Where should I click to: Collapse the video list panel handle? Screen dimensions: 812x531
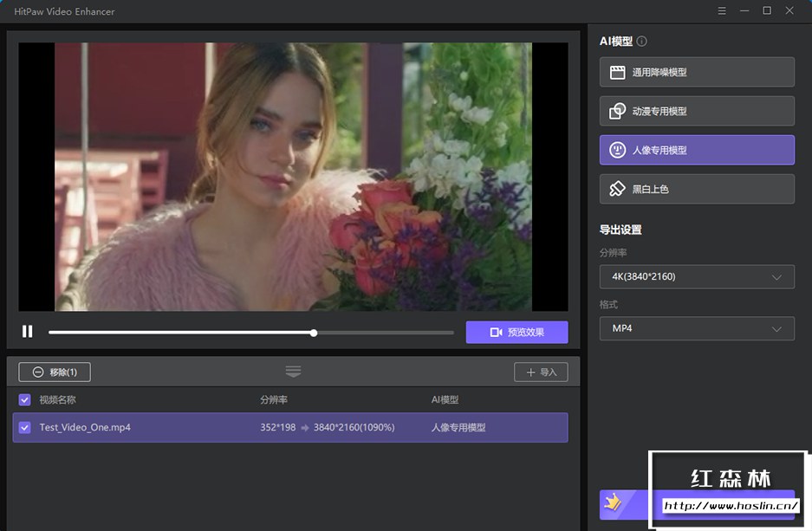[x=293, y=372]
